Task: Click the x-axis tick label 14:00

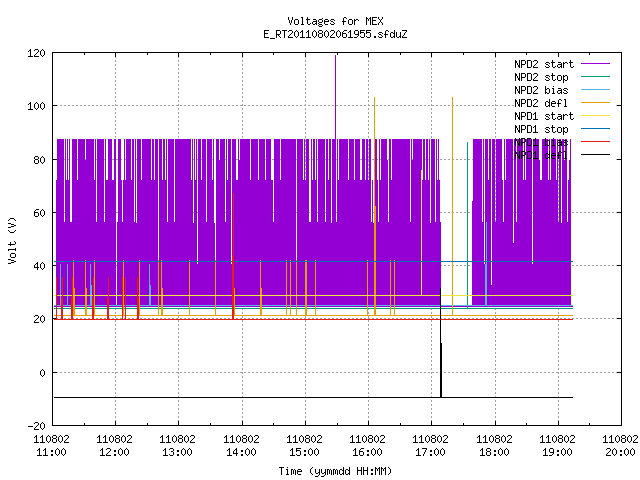Action: tap(241, 453)
